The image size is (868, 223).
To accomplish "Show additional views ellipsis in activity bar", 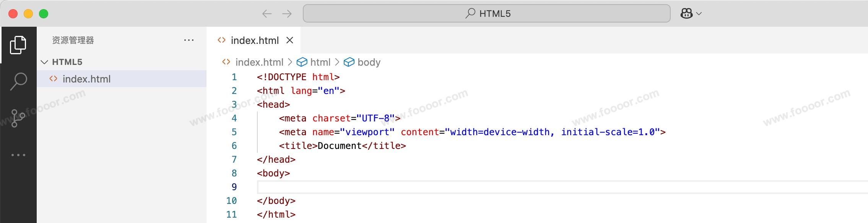I will click(x=18, y=155).
